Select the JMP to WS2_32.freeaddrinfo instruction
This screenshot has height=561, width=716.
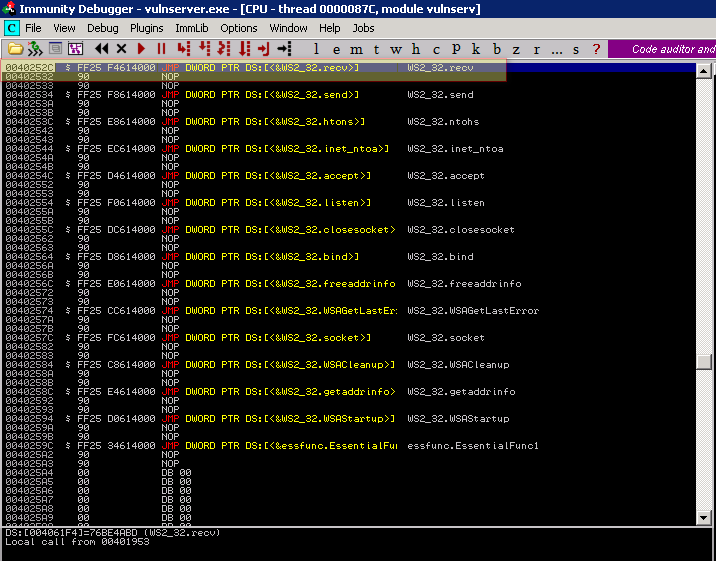[x=278, y=283]
